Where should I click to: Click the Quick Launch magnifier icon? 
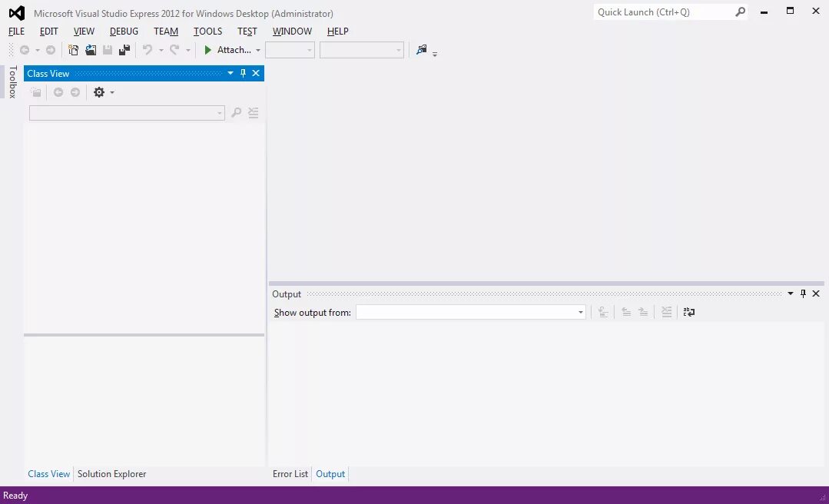740,12
